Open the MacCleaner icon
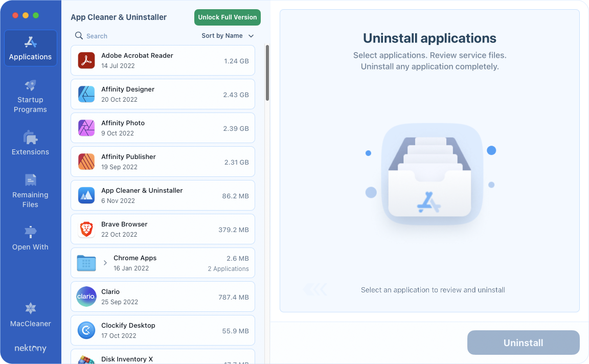Viewport: 589px width, 364px height. tap(31, 308)
